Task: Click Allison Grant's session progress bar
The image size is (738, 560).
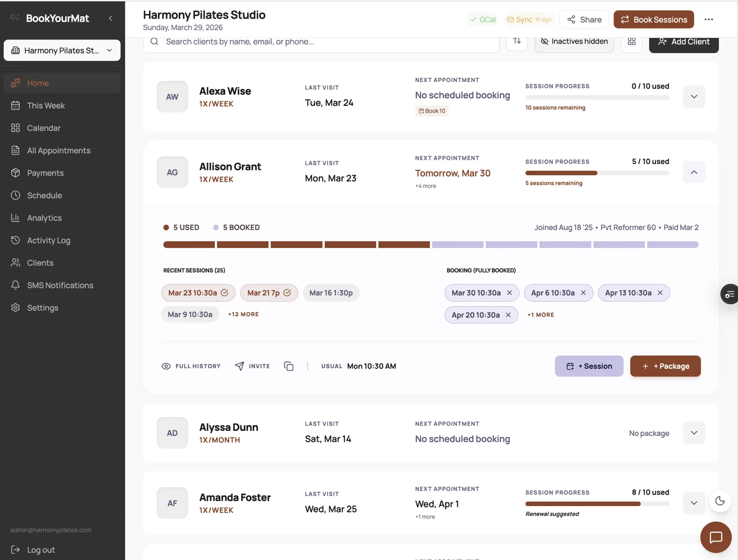Action: coord(597,173)
